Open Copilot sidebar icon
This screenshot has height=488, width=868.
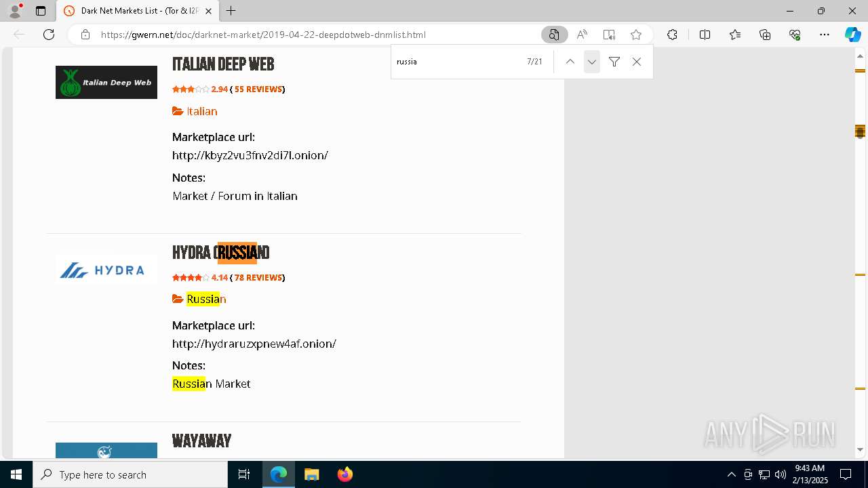tap(852, 35)
